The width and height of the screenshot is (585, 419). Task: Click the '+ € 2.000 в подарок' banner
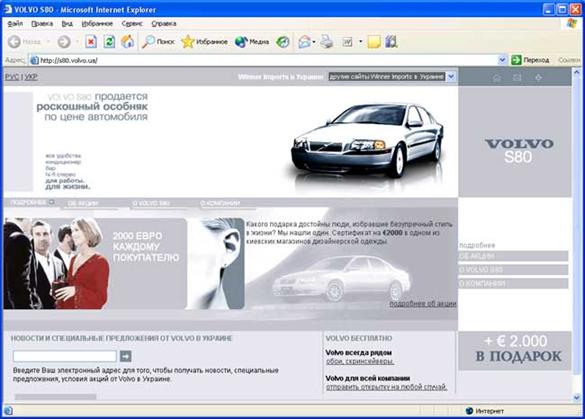pyautogui.click(x=515, y=350)
